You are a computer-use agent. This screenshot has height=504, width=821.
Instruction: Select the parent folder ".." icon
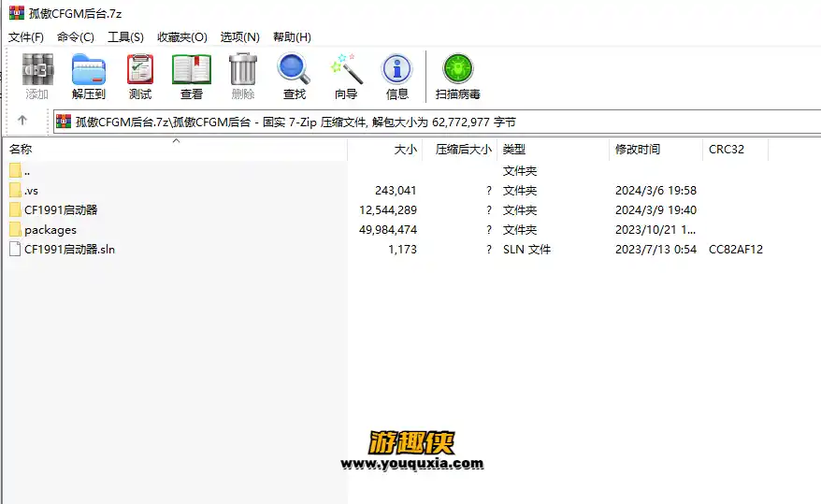(15, 170)
